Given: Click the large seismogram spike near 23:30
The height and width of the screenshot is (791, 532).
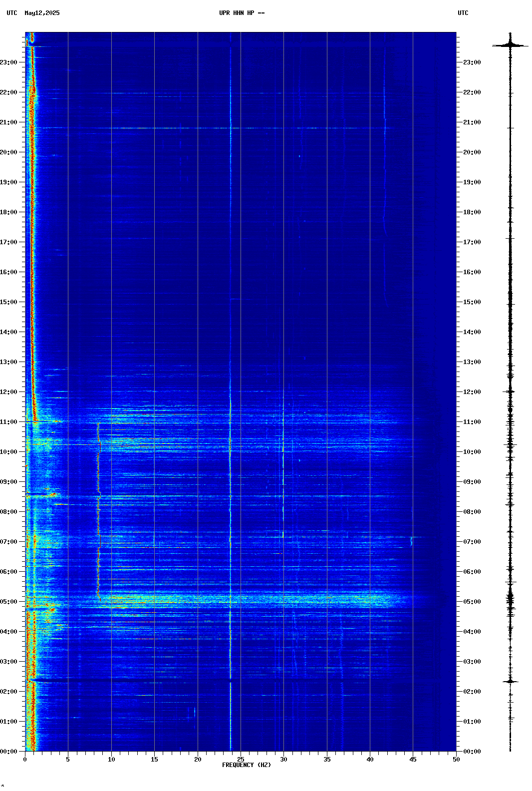Looking at the screenshot, I should coord(510,45).
